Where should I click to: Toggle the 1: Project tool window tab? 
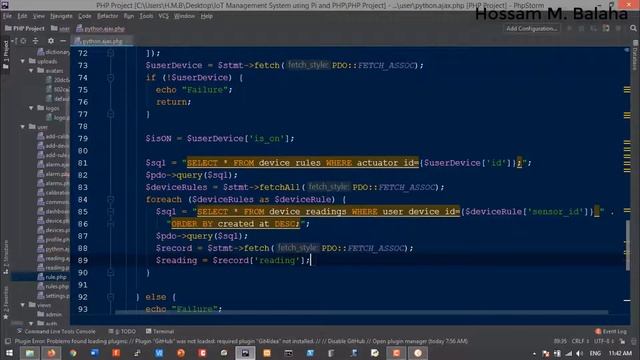point(6,55)
